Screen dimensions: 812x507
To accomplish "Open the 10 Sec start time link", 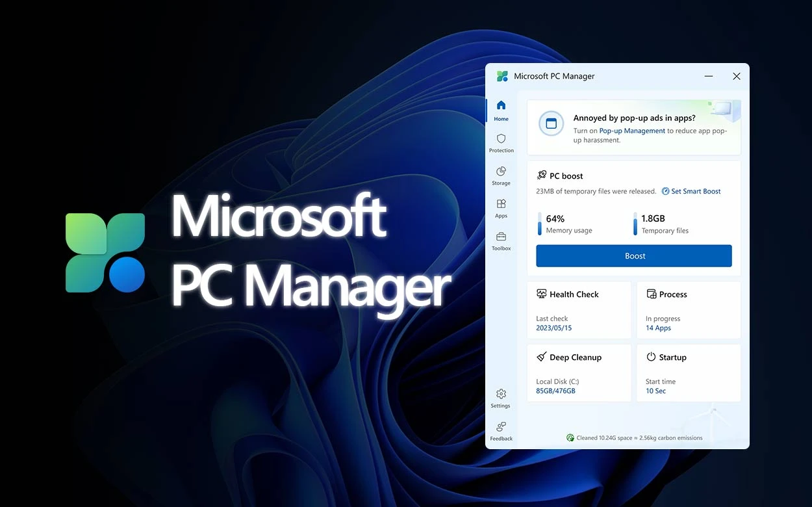I will point(655,391).
